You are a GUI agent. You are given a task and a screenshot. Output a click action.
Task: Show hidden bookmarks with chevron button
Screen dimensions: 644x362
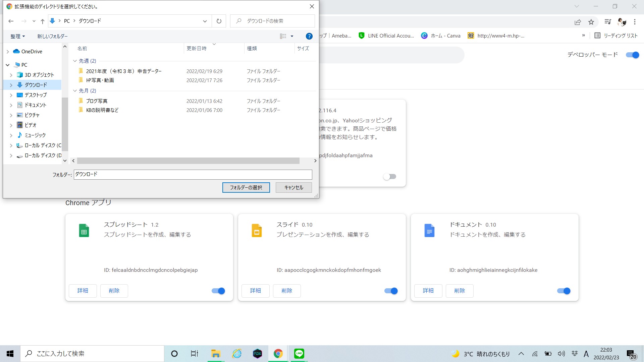(584, 36)
